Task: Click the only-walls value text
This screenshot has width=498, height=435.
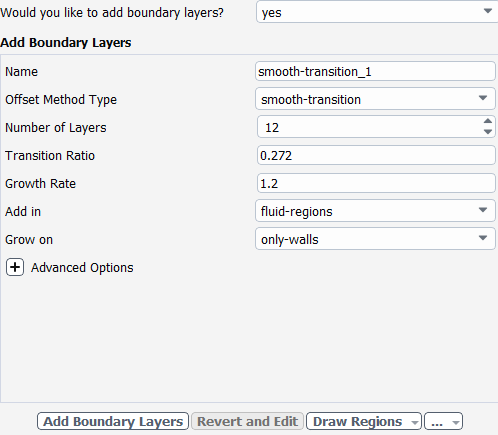Action: [x=290, y=240]
